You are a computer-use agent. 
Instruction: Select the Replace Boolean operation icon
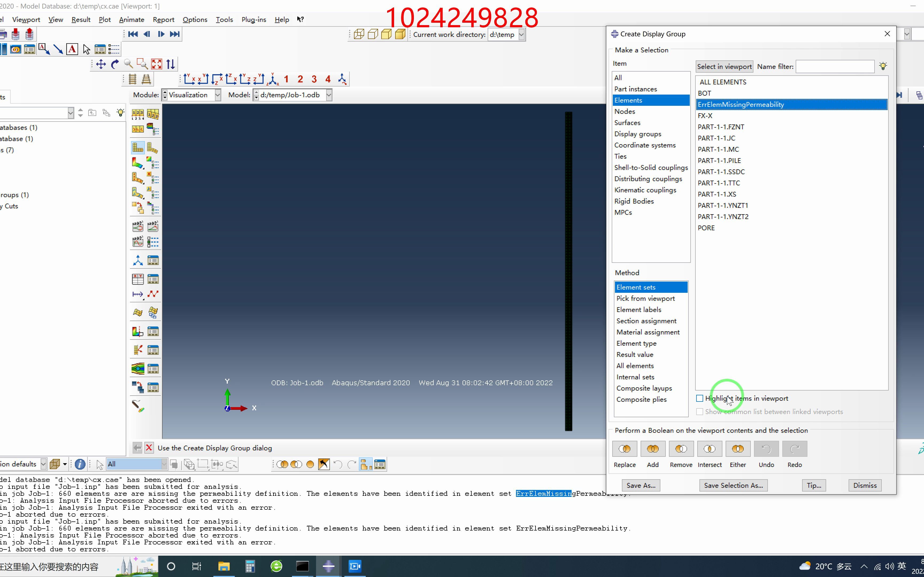[x=625, y=448]
